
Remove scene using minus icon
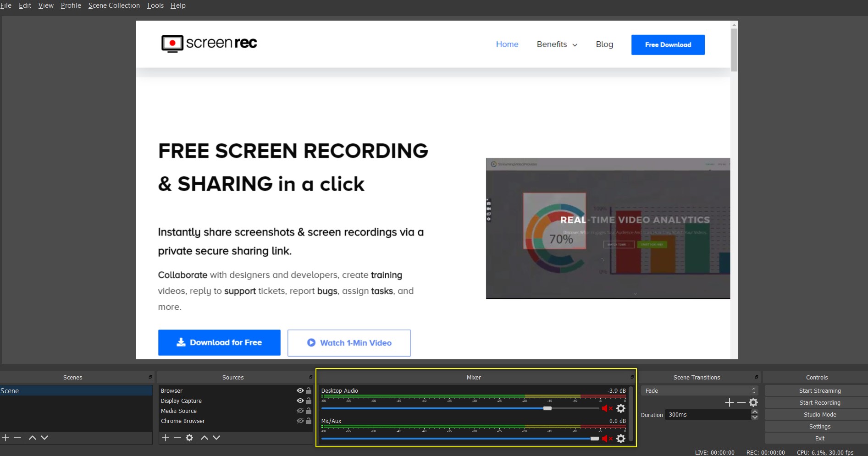(x=17, y=438)
